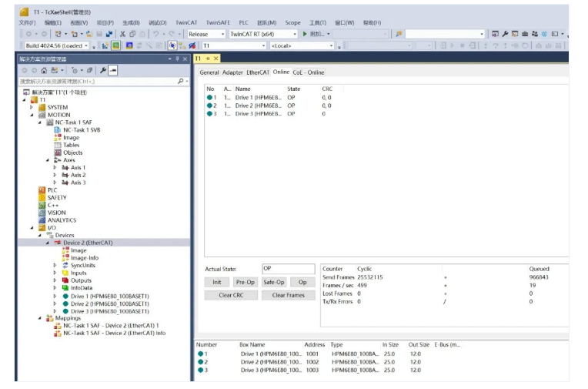Click the wrench Properties icon in top toolbar
This screenshot has width=588, height=389.
(505, 34)
